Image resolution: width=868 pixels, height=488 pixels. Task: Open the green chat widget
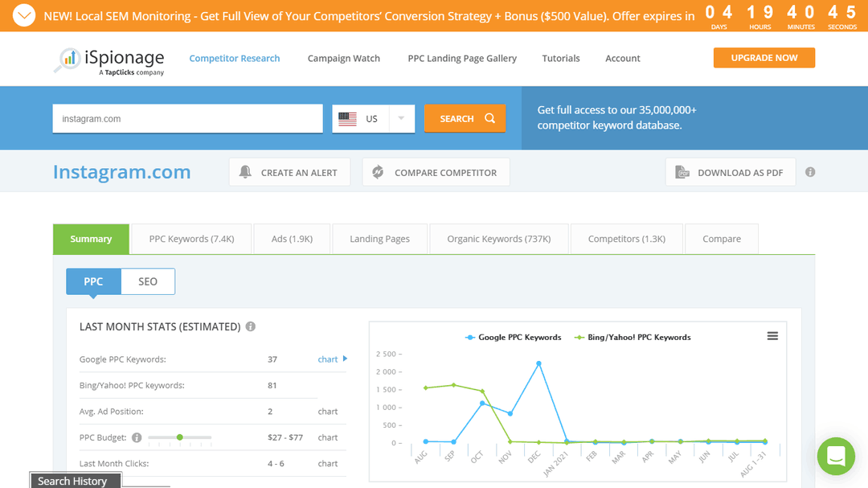pyautogui.click(x=836, y=456)
